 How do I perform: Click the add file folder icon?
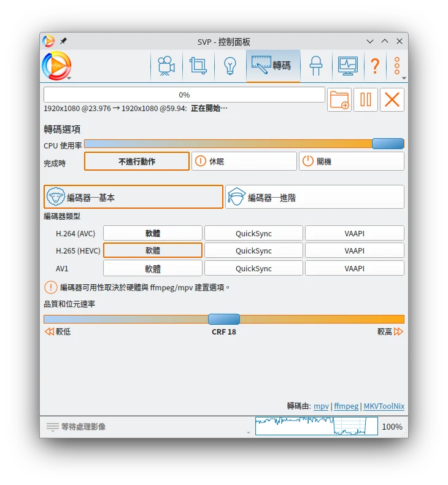(x=339, y=99)
